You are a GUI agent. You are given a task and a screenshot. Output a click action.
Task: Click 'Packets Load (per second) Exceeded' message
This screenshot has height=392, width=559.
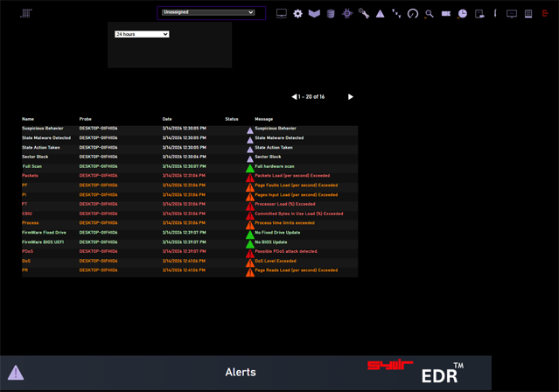click(292, 176)
